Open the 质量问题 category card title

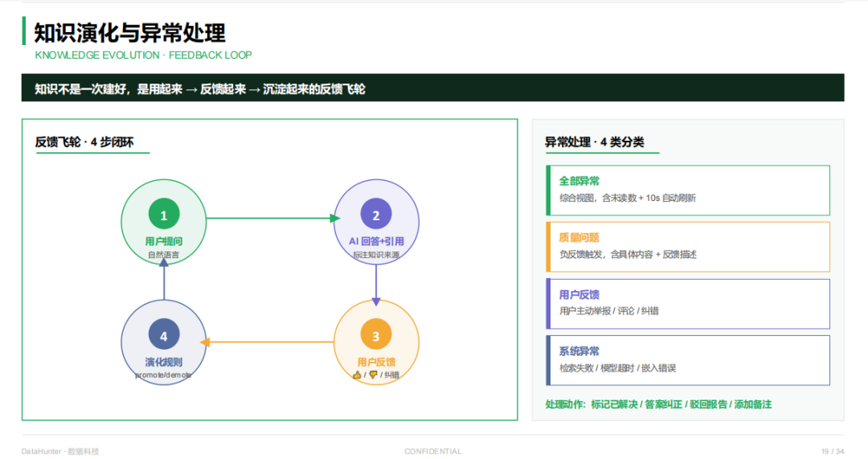coord(579,237)
